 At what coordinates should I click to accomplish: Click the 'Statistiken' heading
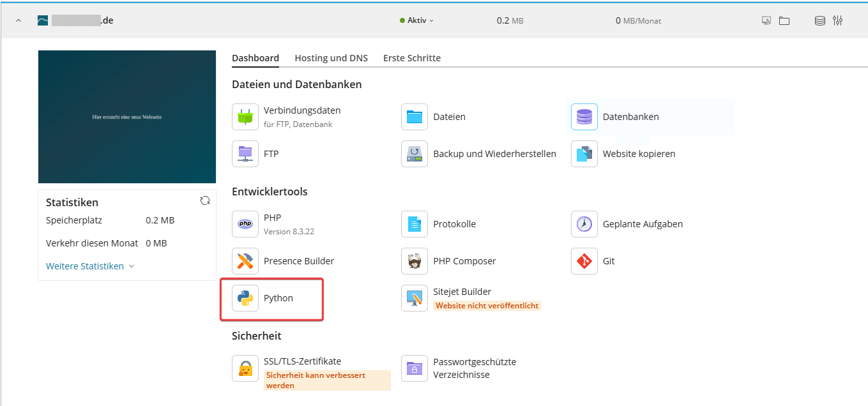[72, 202]
